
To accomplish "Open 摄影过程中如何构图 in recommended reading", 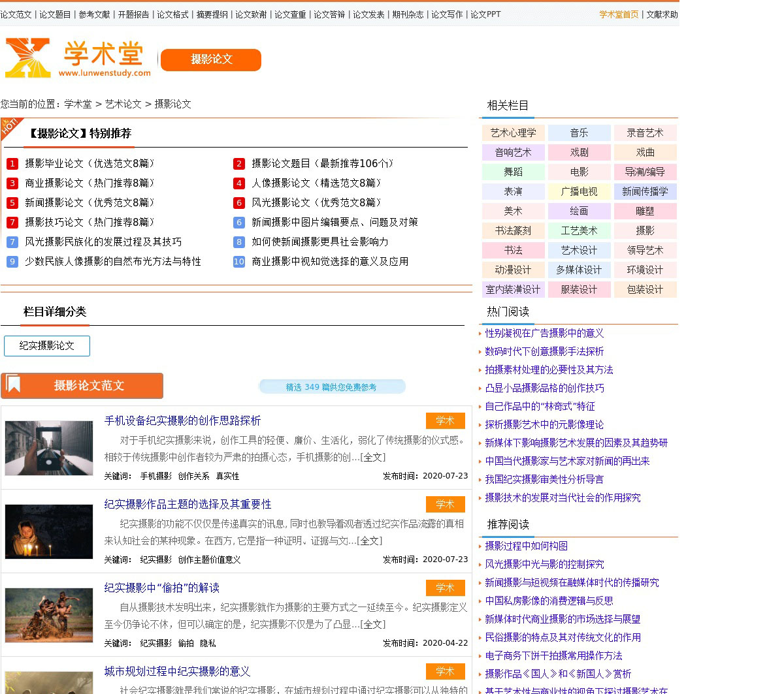I will 526,546.
